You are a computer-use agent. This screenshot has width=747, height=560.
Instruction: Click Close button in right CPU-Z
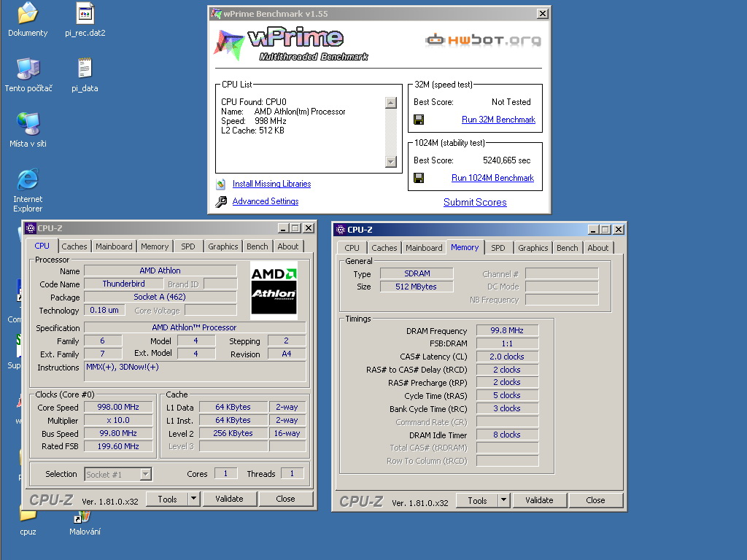coord(595,500)
